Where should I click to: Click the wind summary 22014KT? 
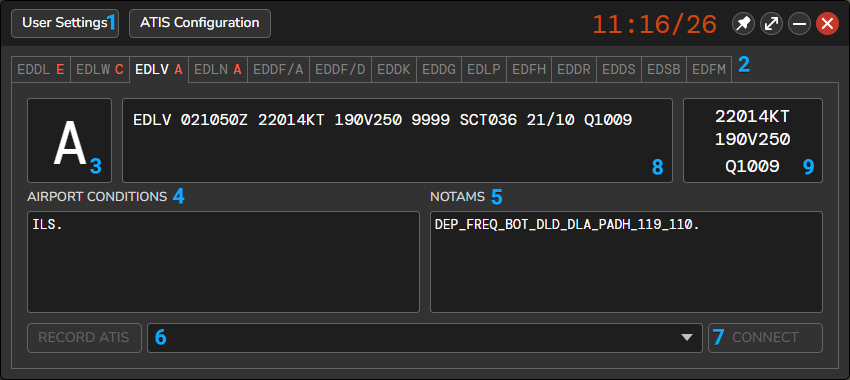tap(752, 117)
